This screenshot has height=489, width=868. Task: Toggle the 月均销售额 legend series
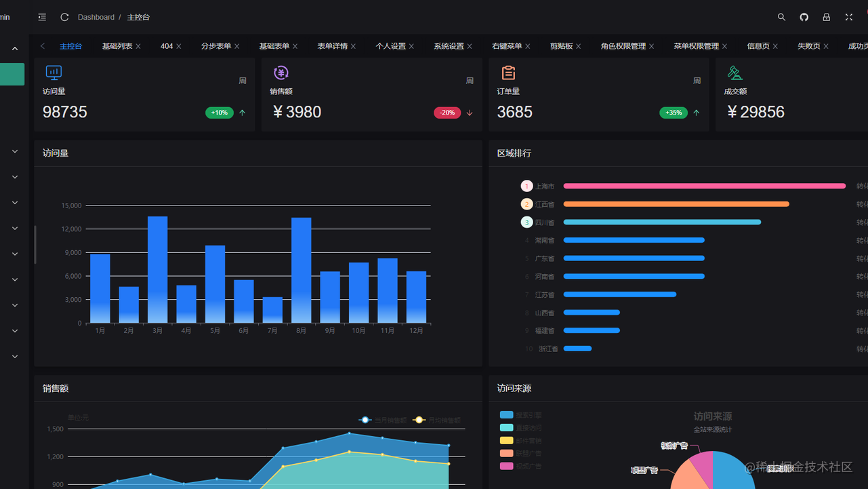[436, 420]
